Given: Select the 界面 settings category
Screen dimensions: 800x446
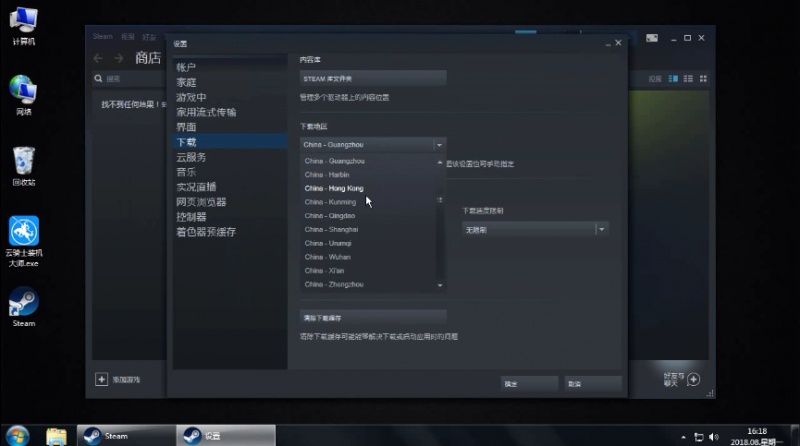Looking at the screenshot, I should tap(230, 127).
